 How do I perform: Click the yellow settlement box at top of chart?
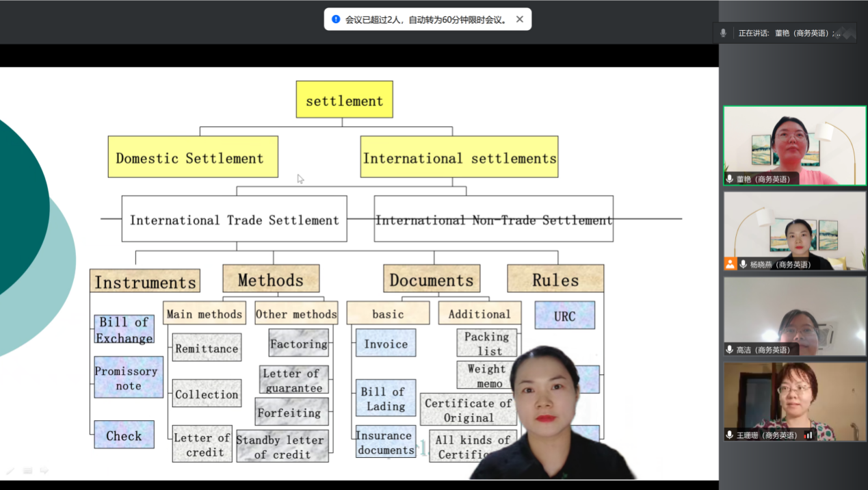(344, 100)
